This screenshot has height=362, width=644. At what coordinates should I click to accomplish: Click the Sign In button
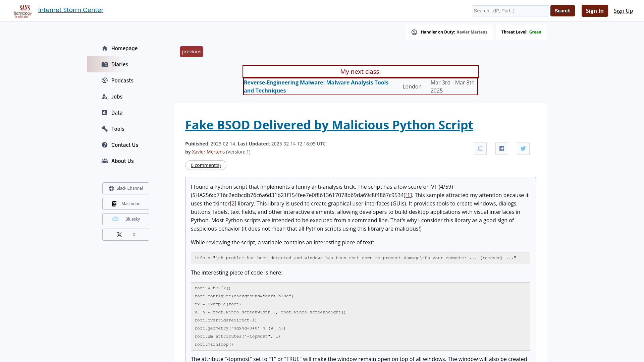click(595, 11)
